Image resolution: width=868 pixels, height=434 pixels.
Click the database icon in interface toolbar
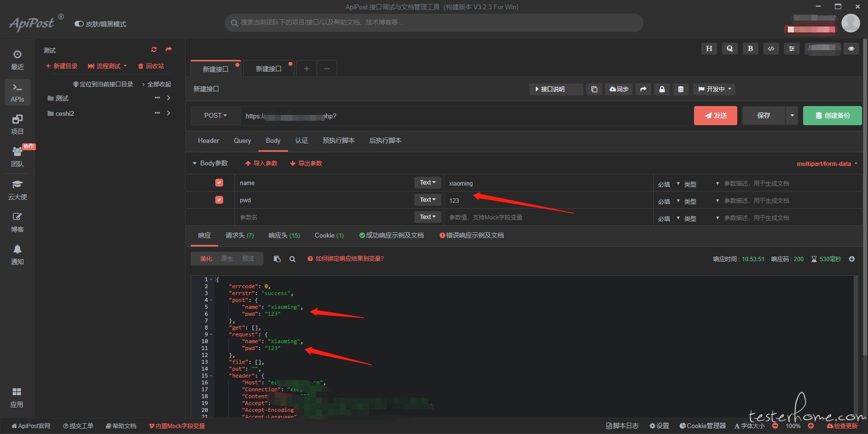pyautogui.click(x=680, y=89)
